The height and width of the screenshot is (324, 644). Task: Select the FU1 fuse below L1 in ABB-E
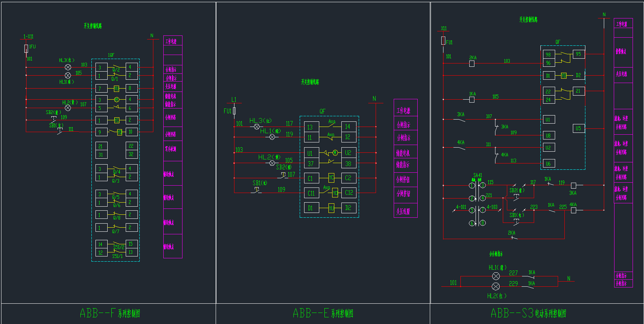pos(234,111)
